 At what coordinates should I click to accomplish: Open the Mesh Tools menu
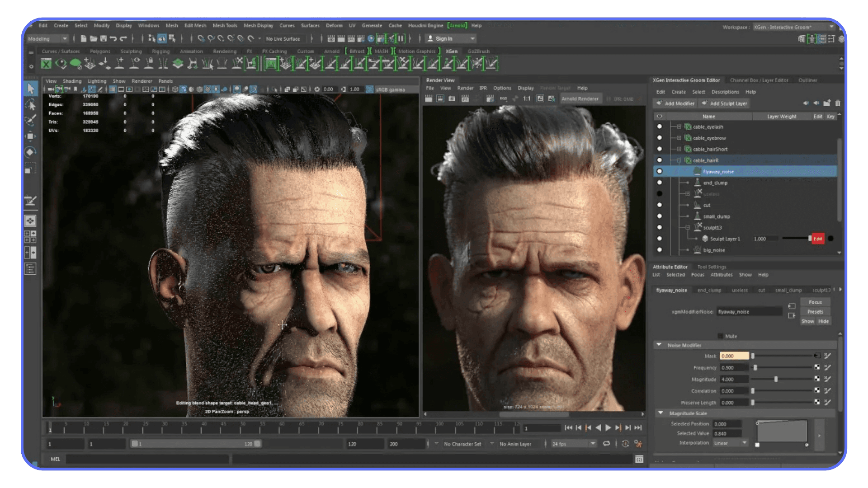point(225,26)
